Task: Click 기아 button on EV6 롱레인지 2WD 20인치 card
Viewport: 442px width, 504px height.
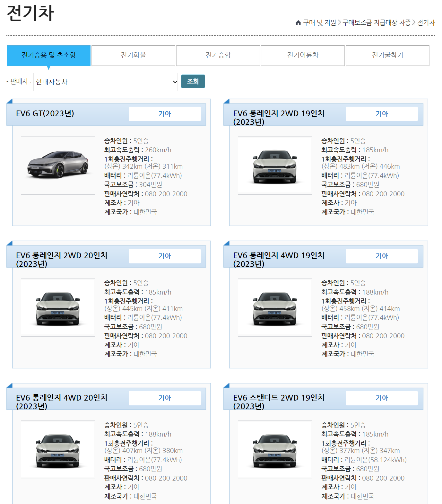Action: [x=165, y=256]
